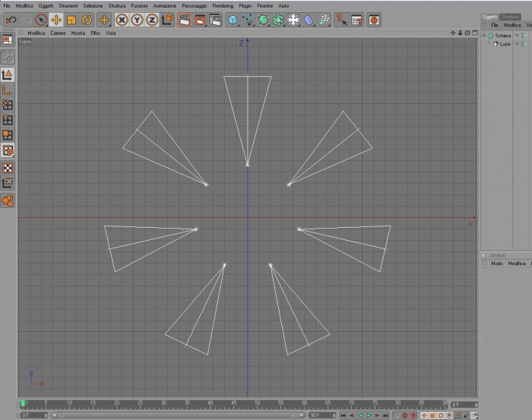Enable points mode in left sidebar
Image resolution: width=532 pixels, height=420 pixels.
click(8, 105)
